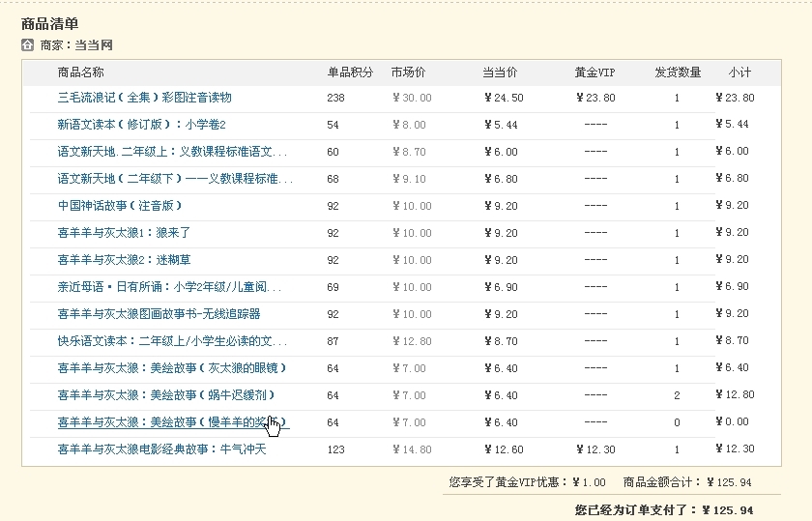The height and width of the screenshot is (521, 812).
Task: Click the 商品名称 column header
Action: click(x=81, y=72)
